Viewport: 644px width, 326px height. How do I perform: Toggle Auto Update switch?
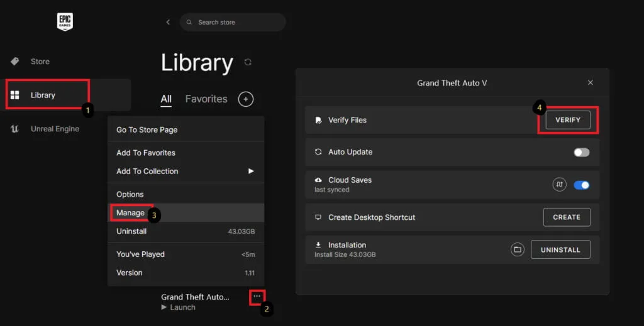582,152
